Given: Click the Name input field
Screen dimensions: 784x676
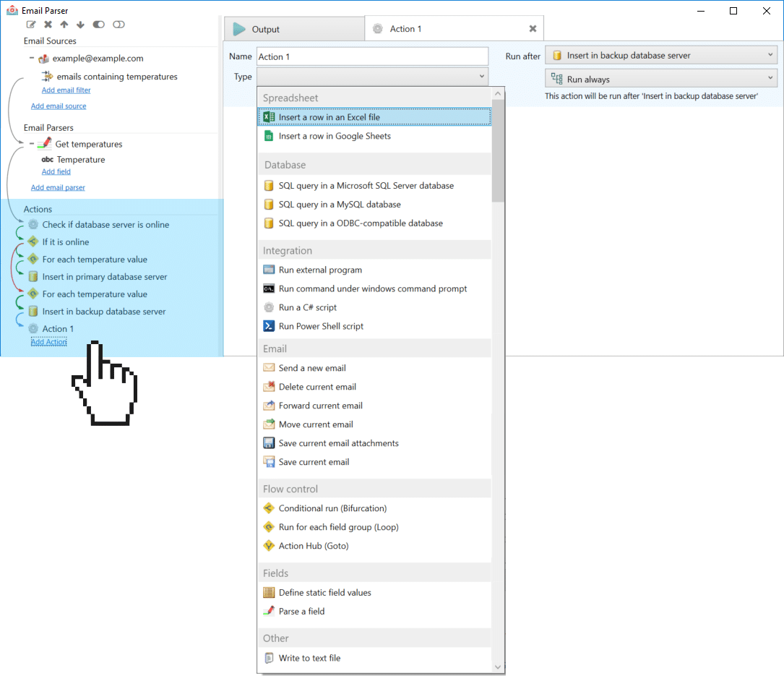Looking at the screenshot, I should click(x=373, y=56).
